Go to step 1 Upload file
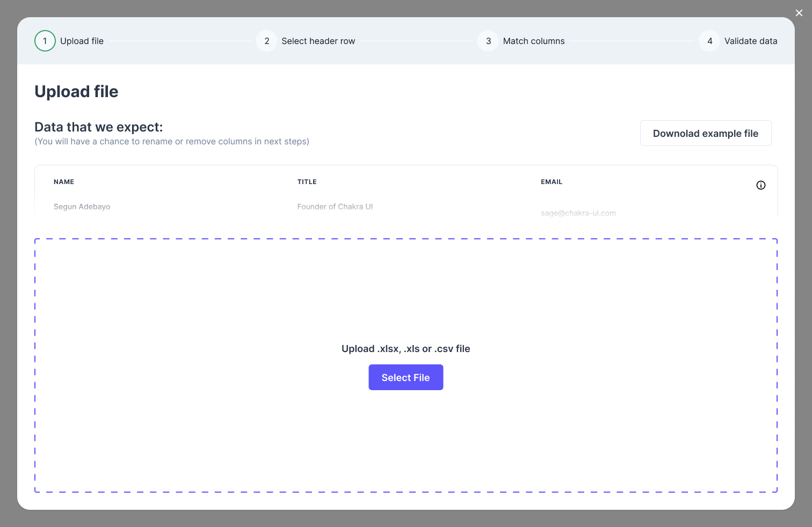 (x=69, y=41)
